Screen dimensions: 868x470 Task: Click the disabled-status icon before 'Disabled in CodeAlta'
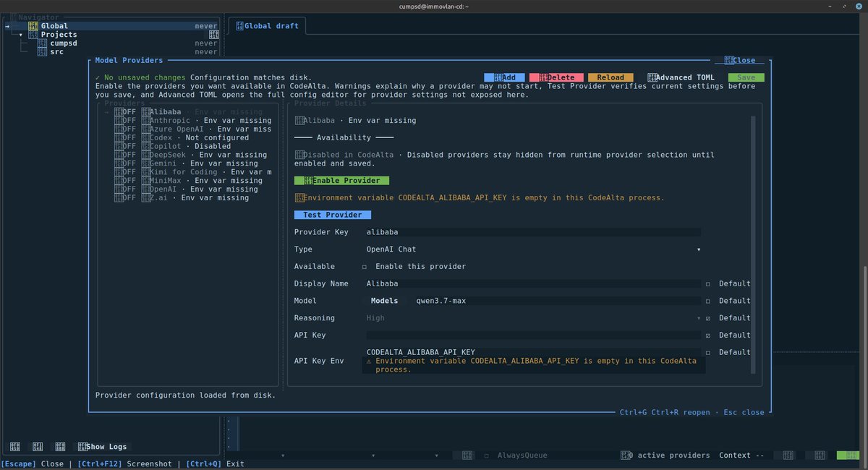tap(299, 155)
